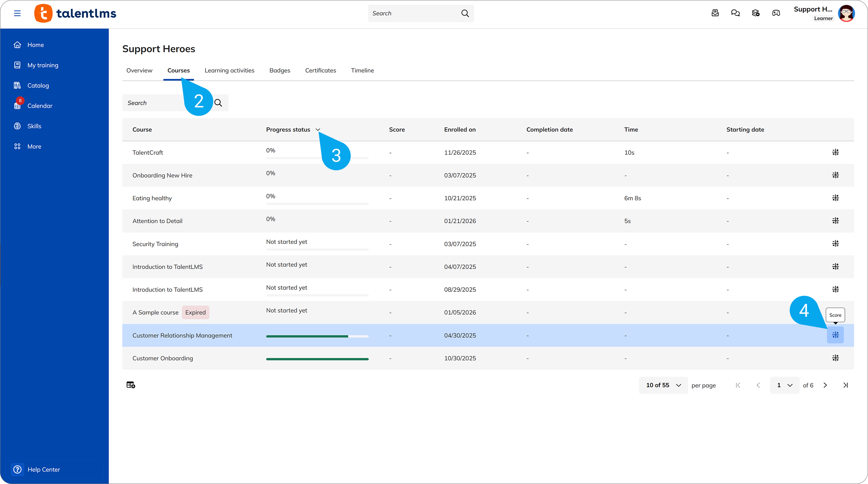Open the messages inbox icon
Screen dimensions: 868x484
coord(715,13)
